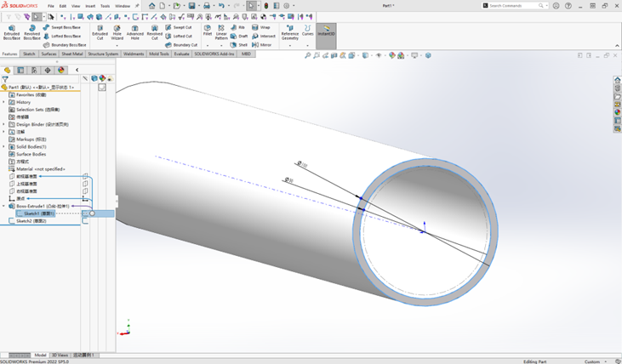Click the Advanced Hole tool
This screenshot has height=364, width=622.
coord(135,32)
